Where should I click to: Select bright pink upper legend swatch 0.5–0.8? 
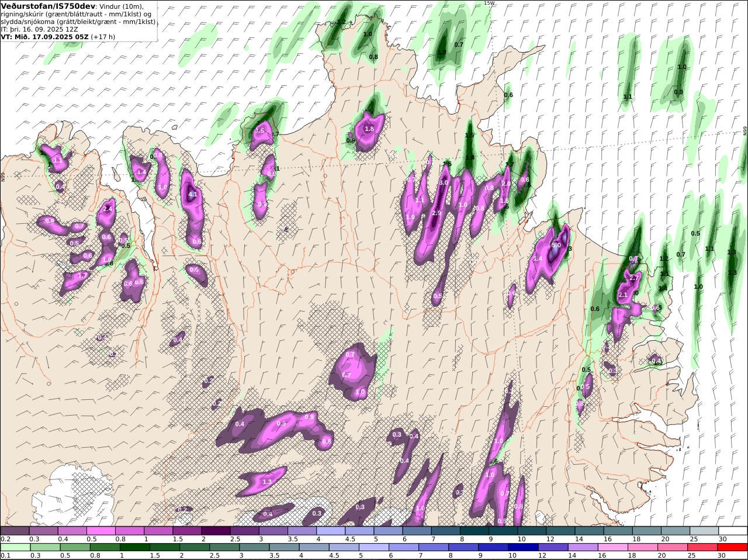101,531
